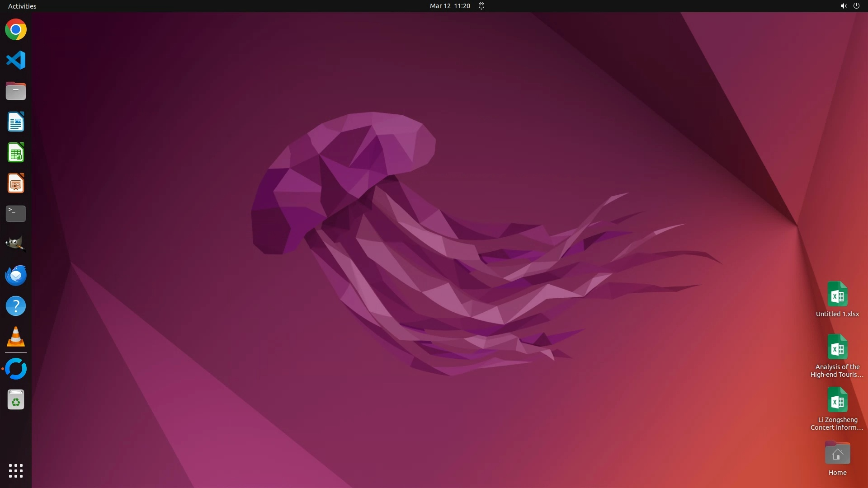Viewport: 868px width, 488px height.
Task: Open the Trash icon in dock
Action: tap(16, 400)
